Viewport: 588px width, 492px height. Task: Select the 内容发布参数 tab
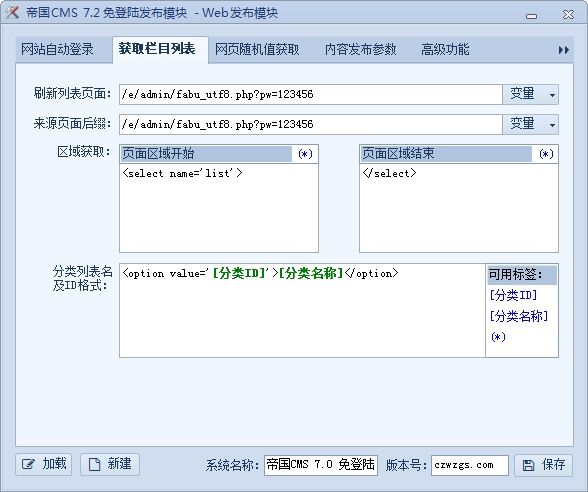click(360, 50)
